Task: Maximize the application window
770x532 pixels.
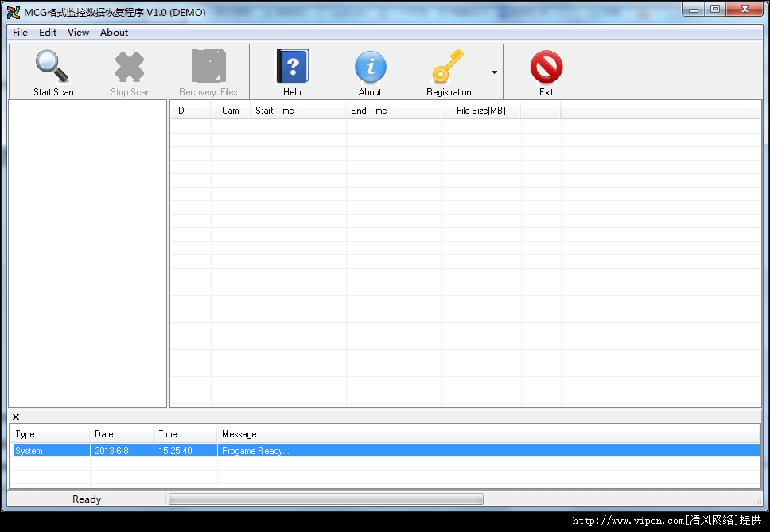Action: tap(715, 10)
